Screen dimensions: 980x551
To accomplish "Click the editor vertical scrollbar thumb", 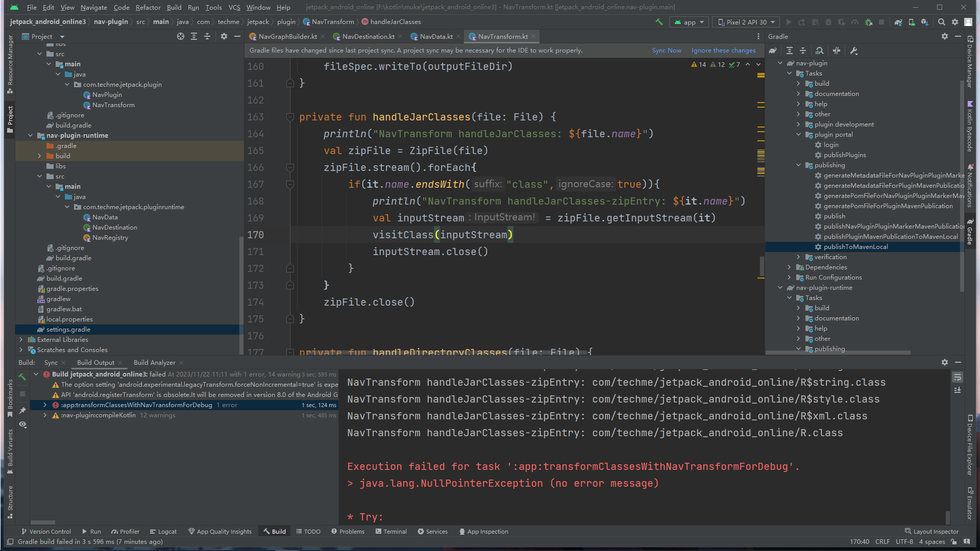I will (762, 265).
